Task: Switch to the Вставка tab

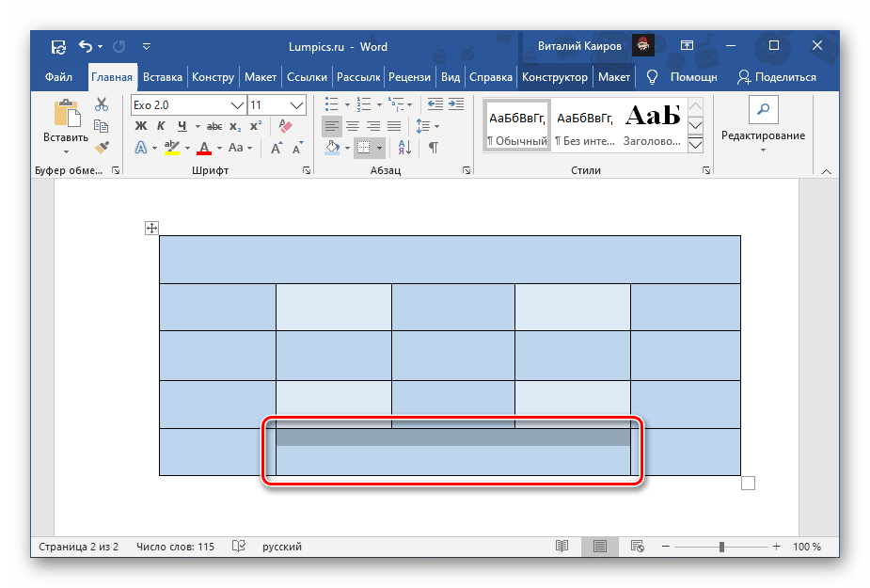Action: coord(163,77)
